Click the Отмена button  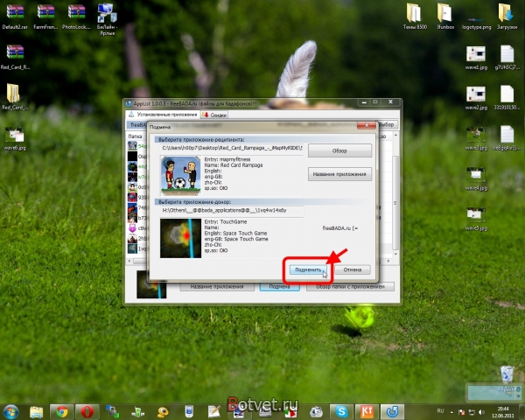[352, 269]
